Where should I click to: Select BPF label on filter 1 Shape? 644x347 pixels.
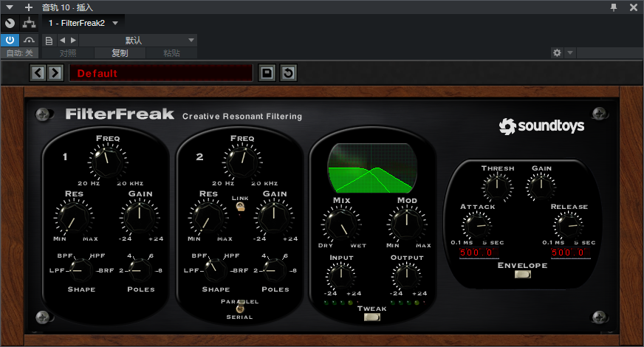[x=65, y=255]
